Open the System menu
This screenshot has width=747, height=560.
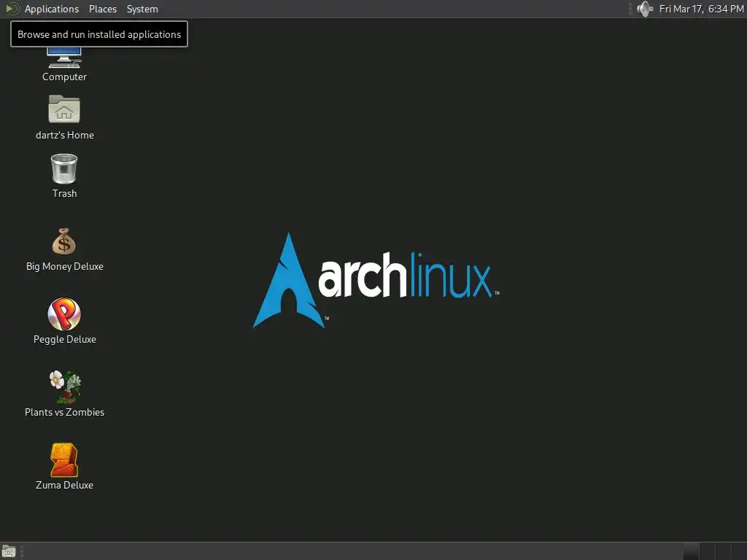(x=142, y=9)
